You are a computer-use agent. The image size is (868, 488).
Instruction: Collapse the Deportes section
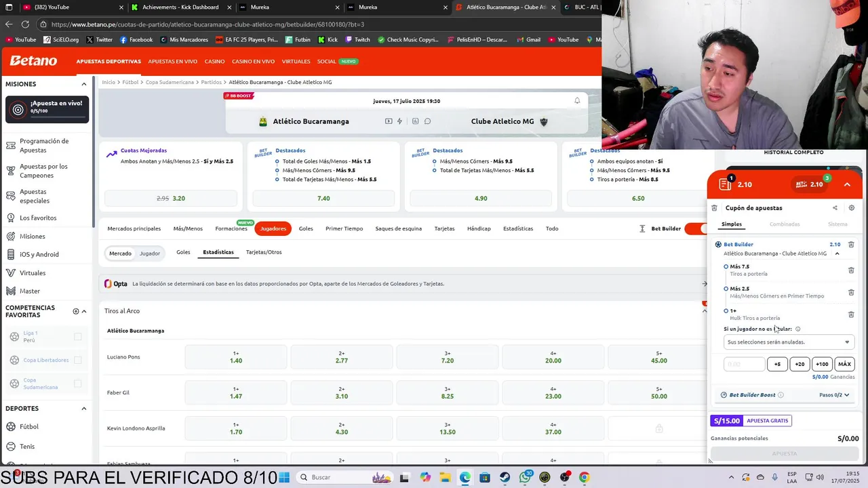point(84,409)
